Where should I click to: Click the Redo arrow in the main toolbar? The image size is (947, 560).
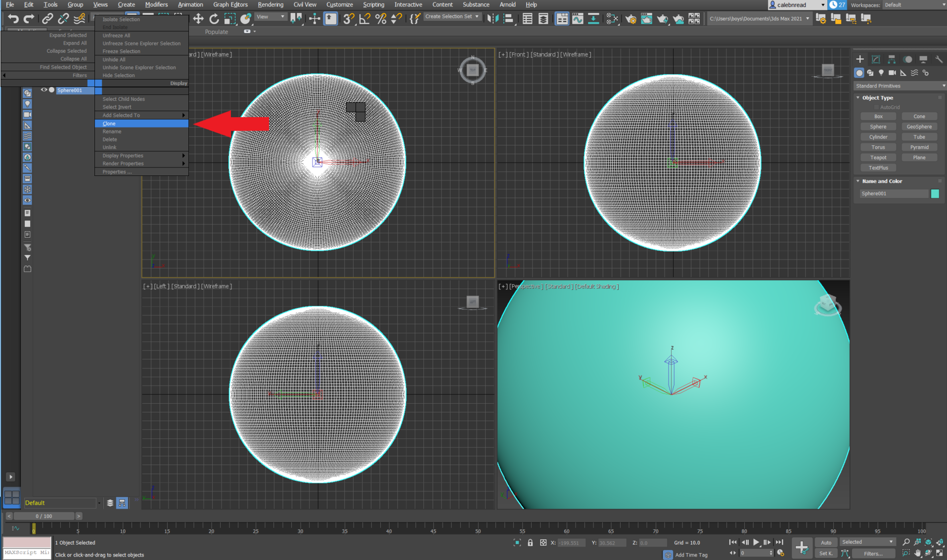(29, 19)
